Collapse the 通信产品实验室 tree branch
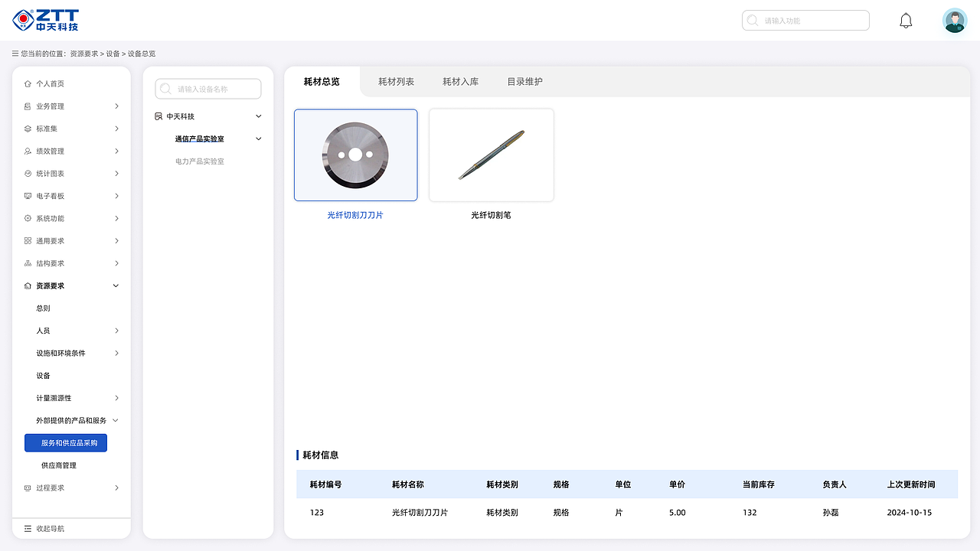Viewport: 980px width, 551px height. pyautogui.click(x=258, y=139)
